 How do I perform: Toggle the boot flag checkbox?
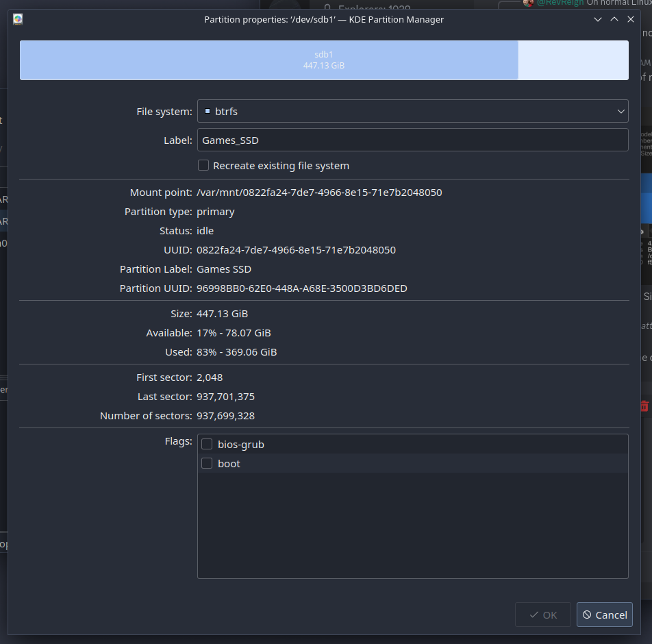(x=207, y=463)
